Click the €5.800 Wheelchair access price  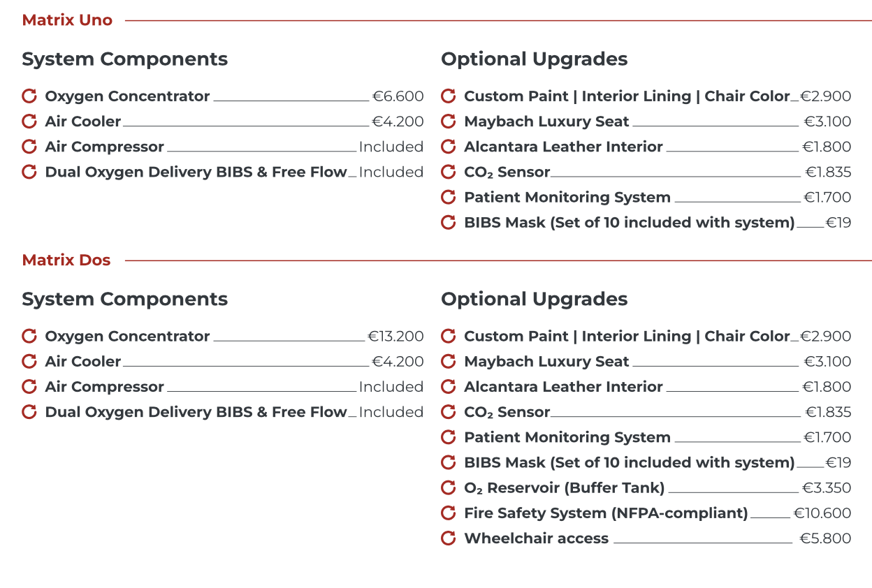825,538
